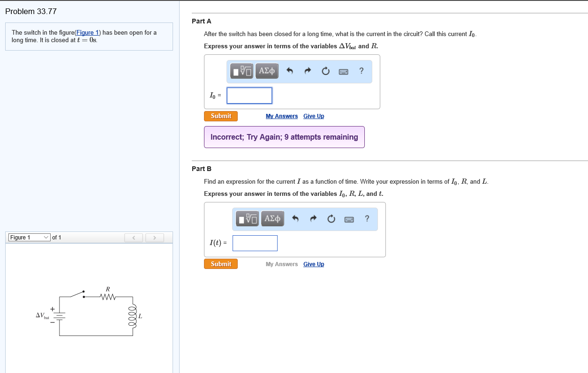This screenshot has width=588, height=373.
Task: Submit the Part B answer
Action: [221, 264]
